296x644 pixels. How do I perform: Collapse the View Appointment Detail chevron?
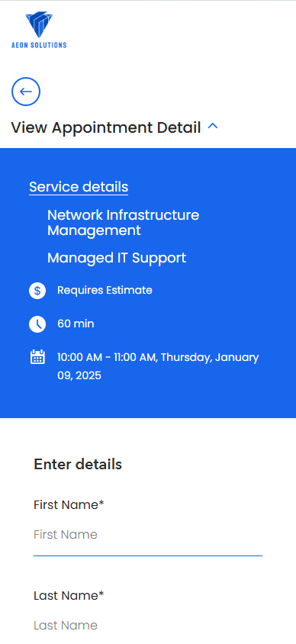click(x=213, y=127)
